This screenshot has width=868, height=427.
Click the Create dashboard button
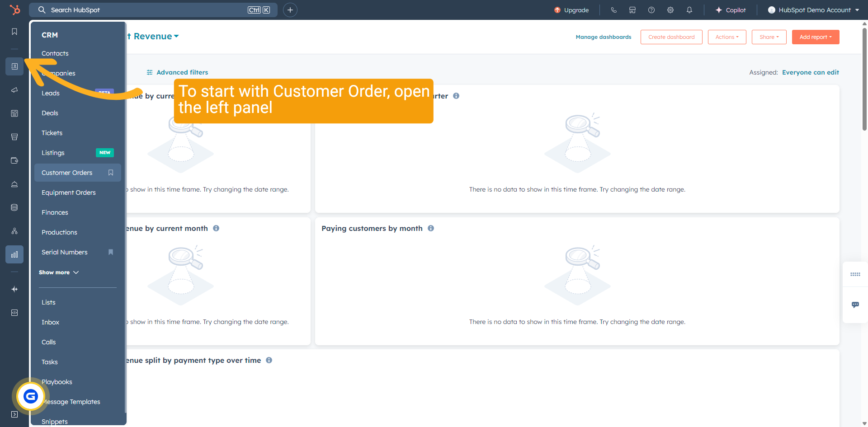[x=671, y=37]
